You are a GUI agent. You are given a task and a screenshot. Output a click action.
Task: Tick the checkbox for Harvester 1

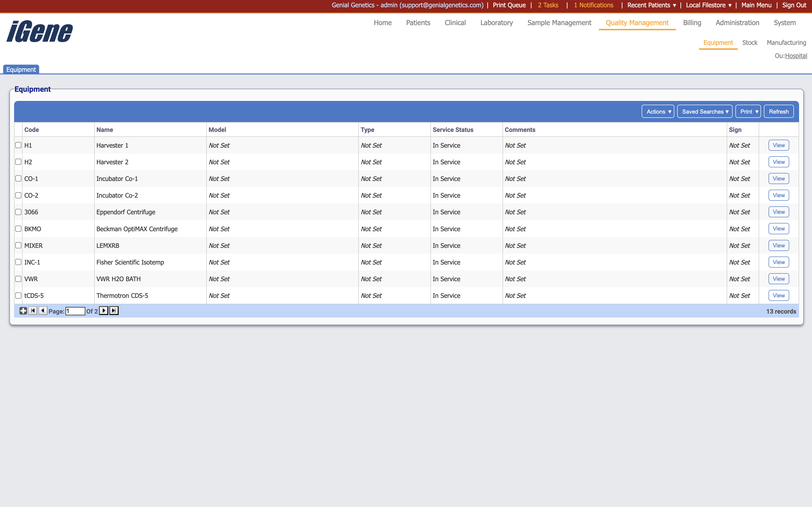(19, 145)
